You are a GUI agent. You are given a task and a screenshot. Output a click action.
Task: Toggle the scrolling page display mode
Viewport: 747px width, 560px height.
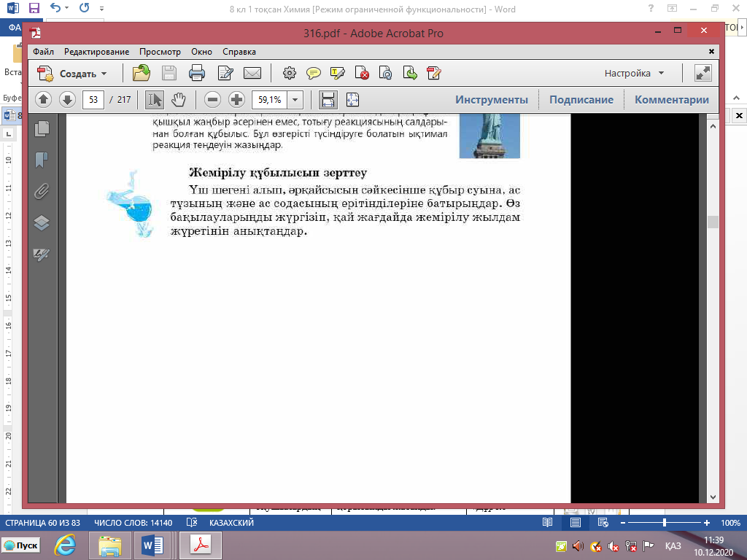click(328, 100)
